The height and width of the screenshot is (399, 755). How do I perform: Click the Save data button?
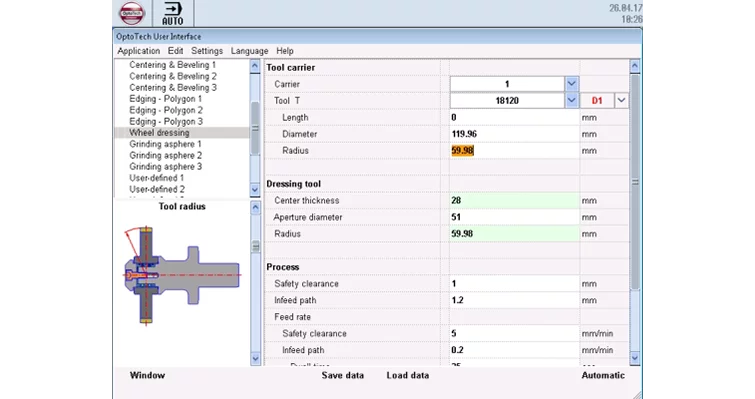tap(343, 375)
